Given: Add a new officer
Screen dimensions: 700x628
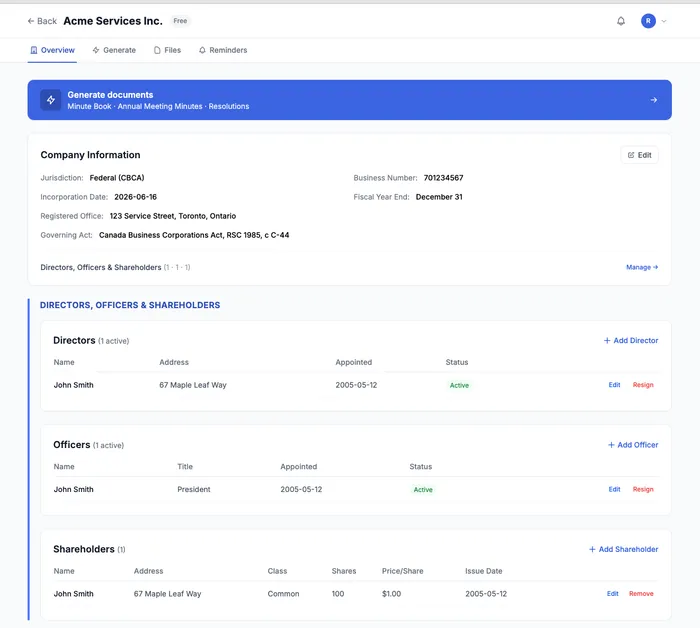Looking at the screenshot, I should [x=633, y=445].
